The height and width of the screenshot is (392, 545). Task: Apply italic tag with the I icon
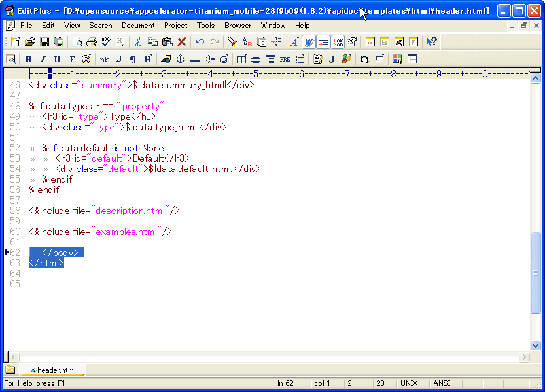point(43,60)
